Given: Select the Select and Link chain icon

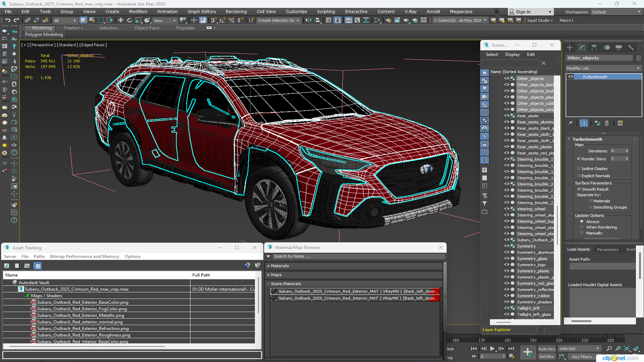Looking at the screenshot, I should (x=28, y=20).
